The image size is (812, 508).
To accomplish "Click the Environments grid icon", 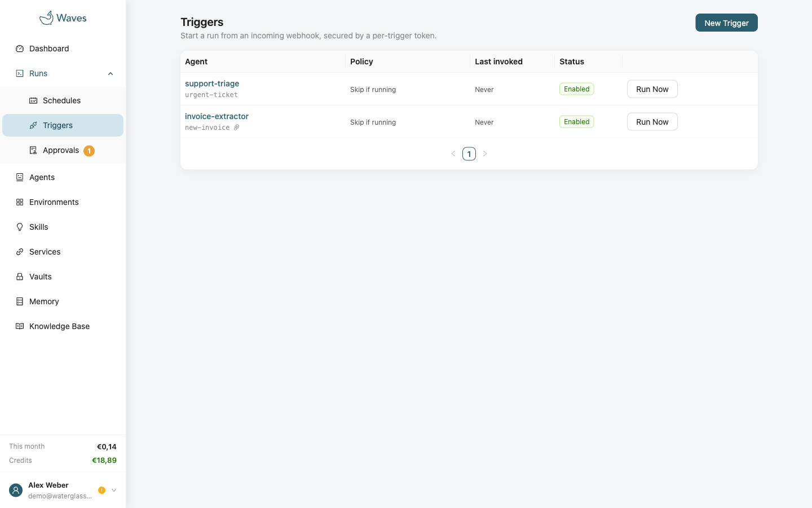I will point(20,202).
